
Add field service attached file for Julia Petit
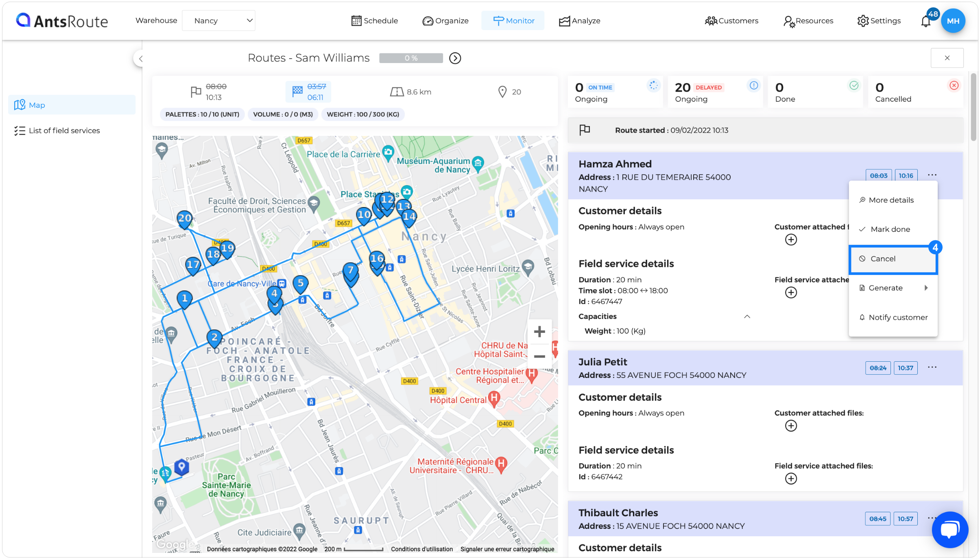(x=790, y=479)
